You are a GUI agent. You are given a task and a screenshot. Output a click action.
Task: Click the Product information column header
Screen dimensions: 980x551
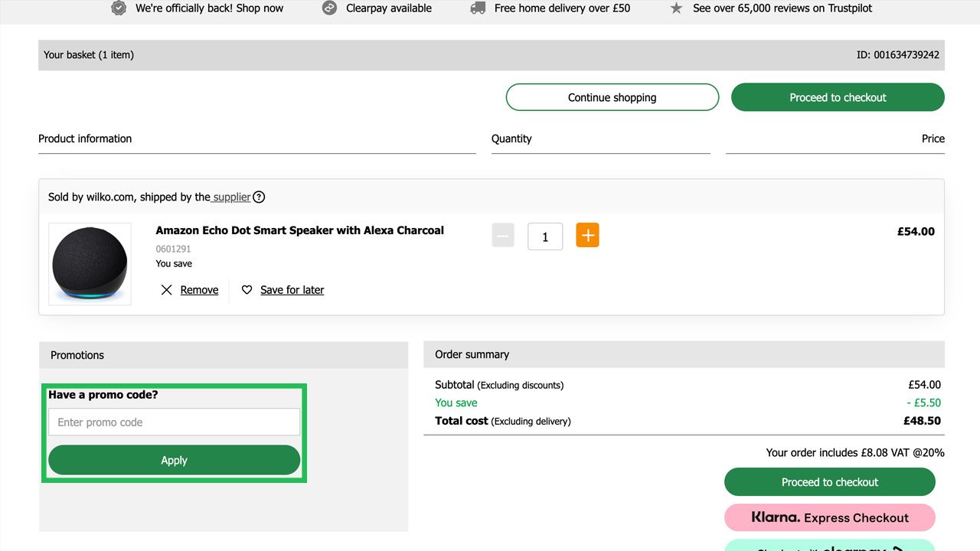tap(85, 139)
